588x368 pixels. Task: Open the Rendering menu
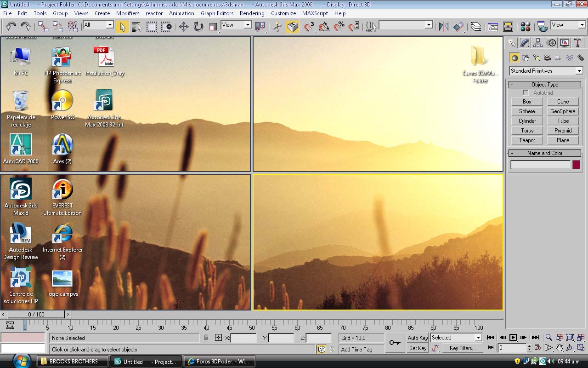pyautogui.click(x=252, y=13)
